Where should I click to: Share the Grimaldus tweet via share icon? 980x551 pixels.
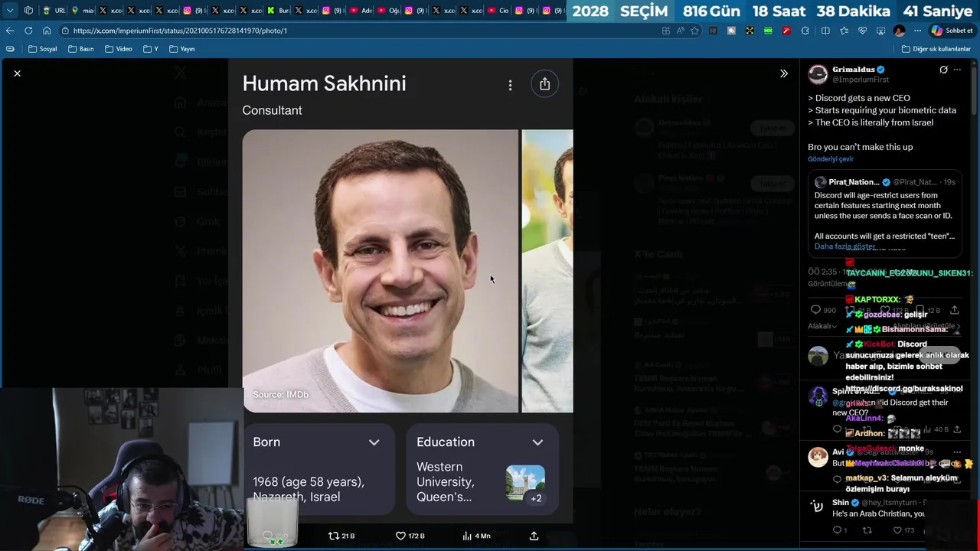click(x=954, y=310)
